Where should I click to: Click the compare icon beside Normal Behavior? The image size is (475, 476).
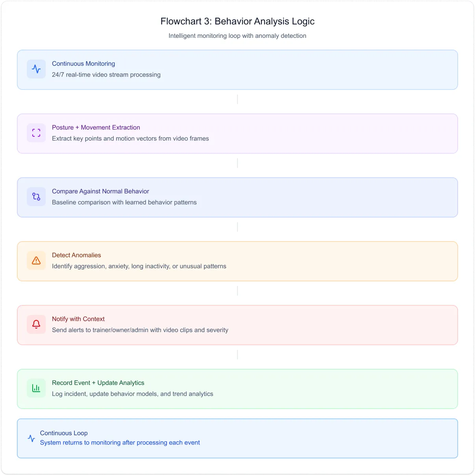coord(36,197)
